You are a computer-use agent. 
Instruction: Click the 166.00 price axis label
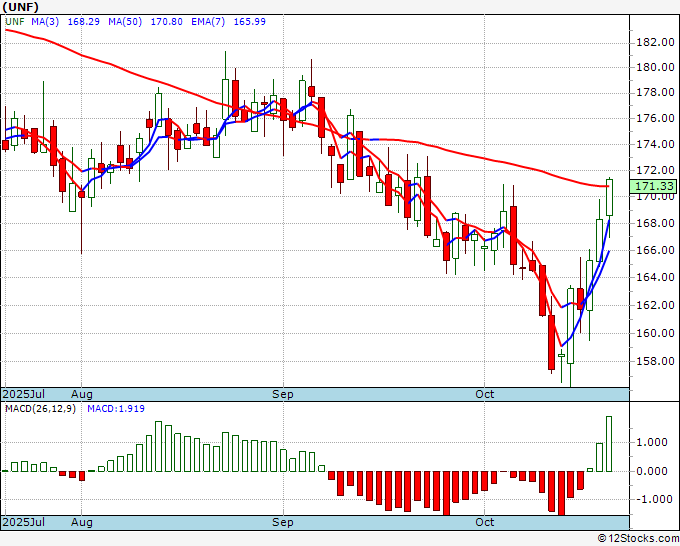click(655, 250)
